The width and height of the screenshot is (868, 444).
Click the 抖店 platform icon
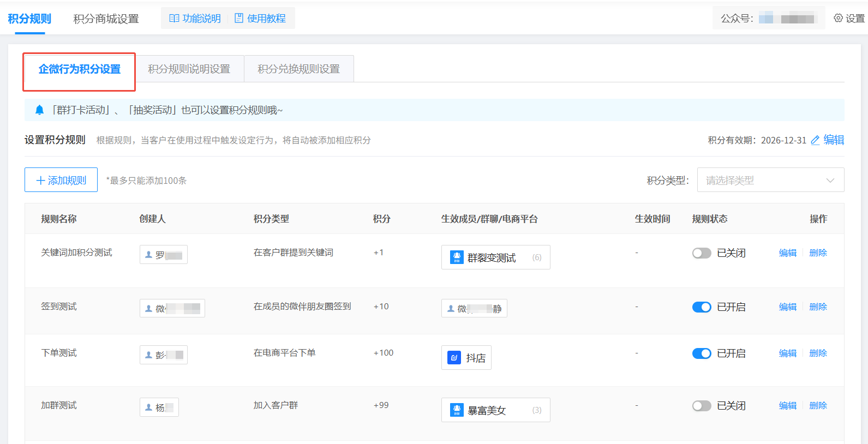[x=454, y=358]
